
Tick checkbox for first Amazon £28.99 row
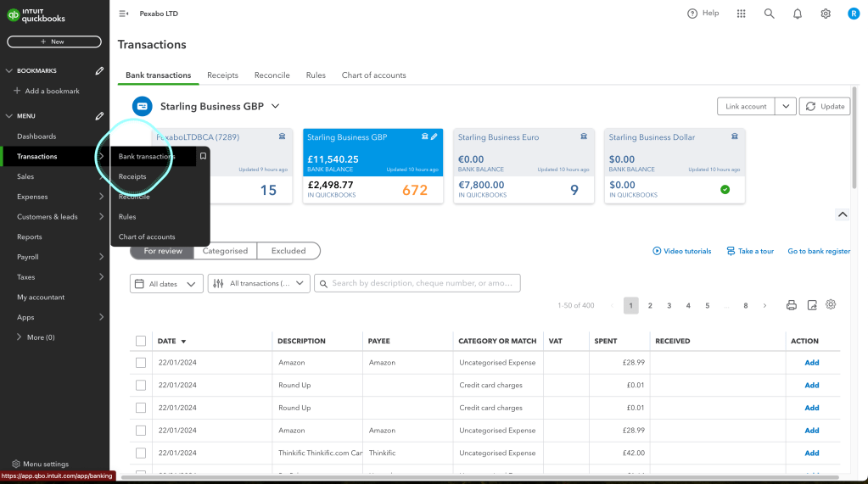141,363
